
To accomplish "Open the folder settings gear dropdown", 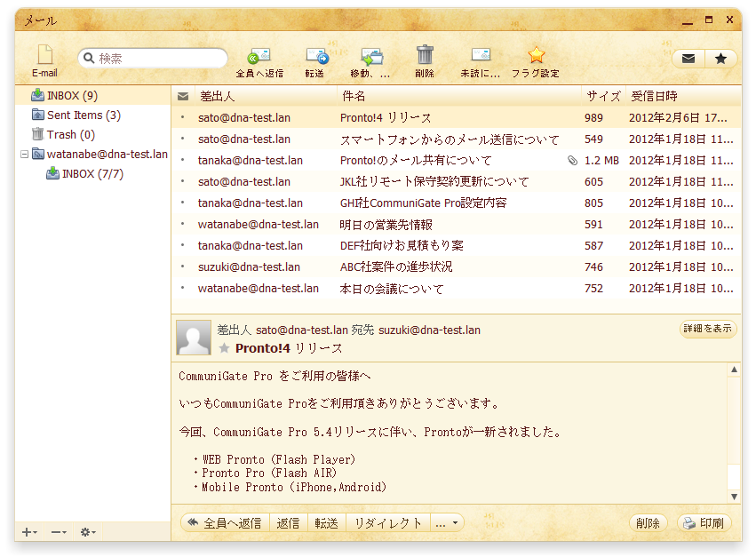I will pos(88,532).
